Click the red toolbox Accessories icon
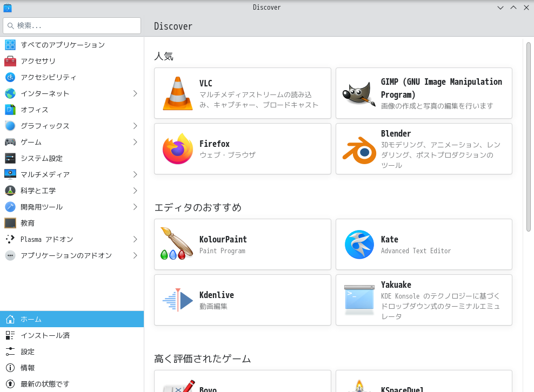 coord(10,61)
